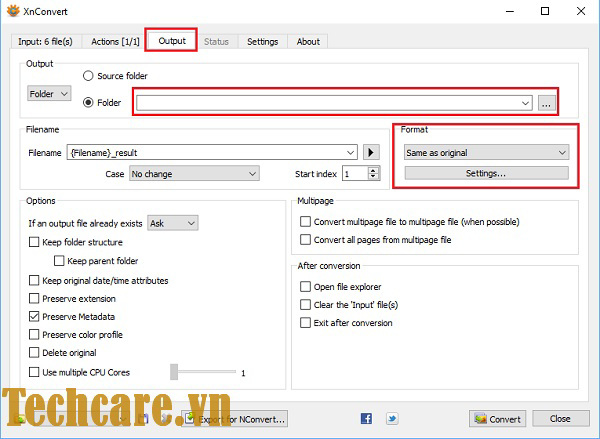The image size is (600, 439).
Task: Click Export for NConvert... button
Action: coord(235,419)
